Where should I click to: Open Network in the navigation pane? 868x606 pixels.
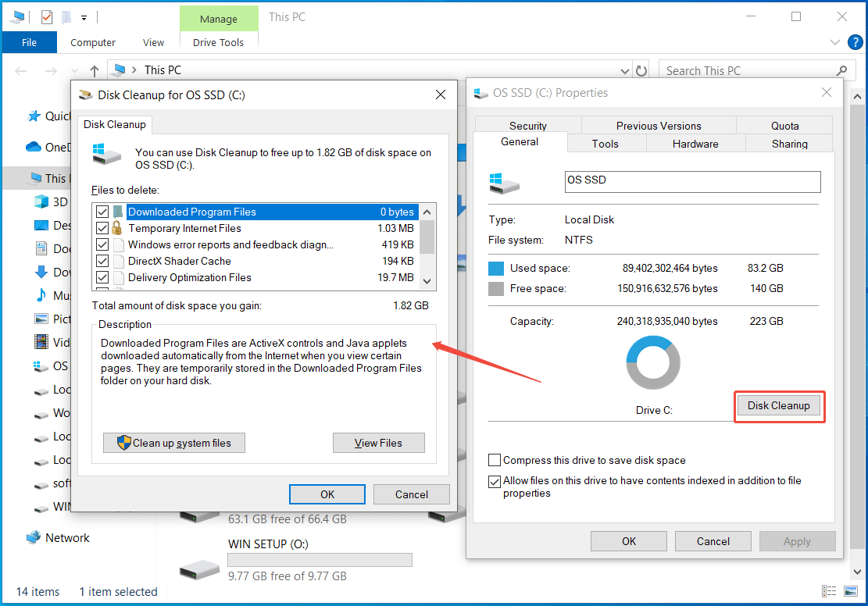(67, 538)
